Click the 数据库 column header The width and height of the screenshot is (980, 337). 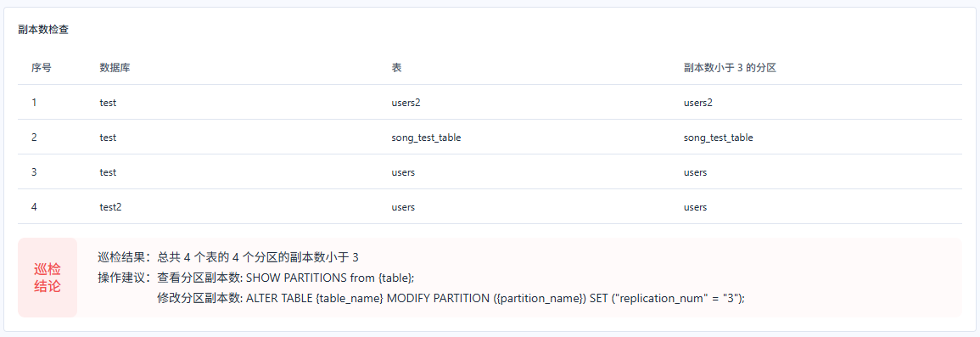point(115,68)
